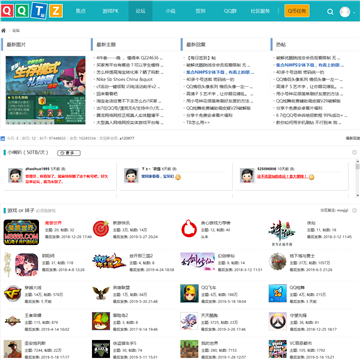Open the search magnifier icon
This screenshot has height=360, width=360.
(330, 12)
